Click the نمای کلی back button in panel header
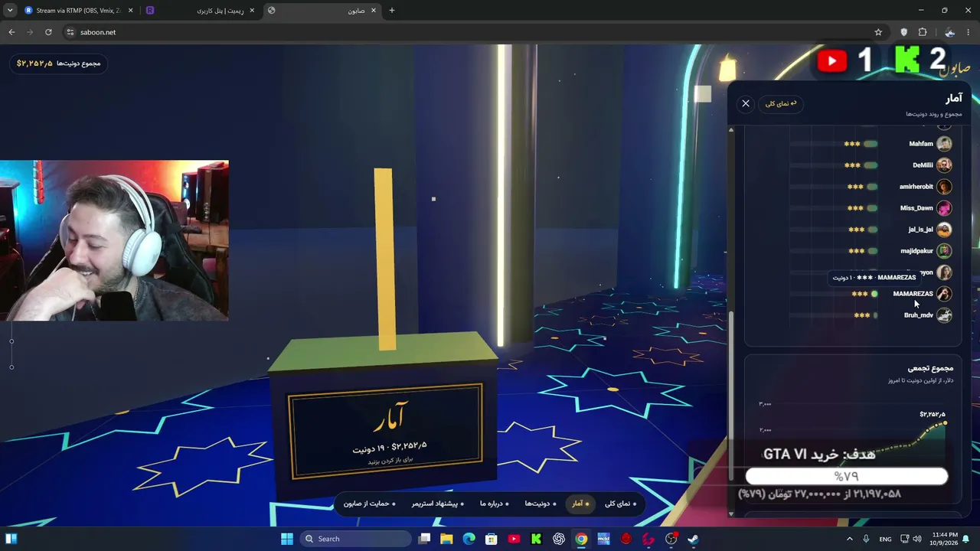The height and width of the screenshot is (551, 980). tap(781, 103)
